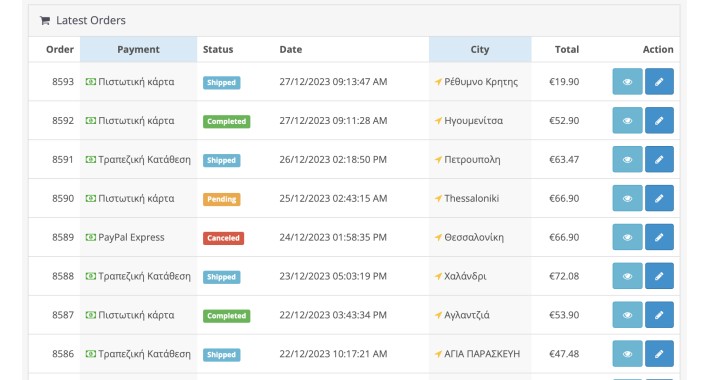Click the city Πετρουπολη
Screen dimensions: 710x380
(472, 160)
